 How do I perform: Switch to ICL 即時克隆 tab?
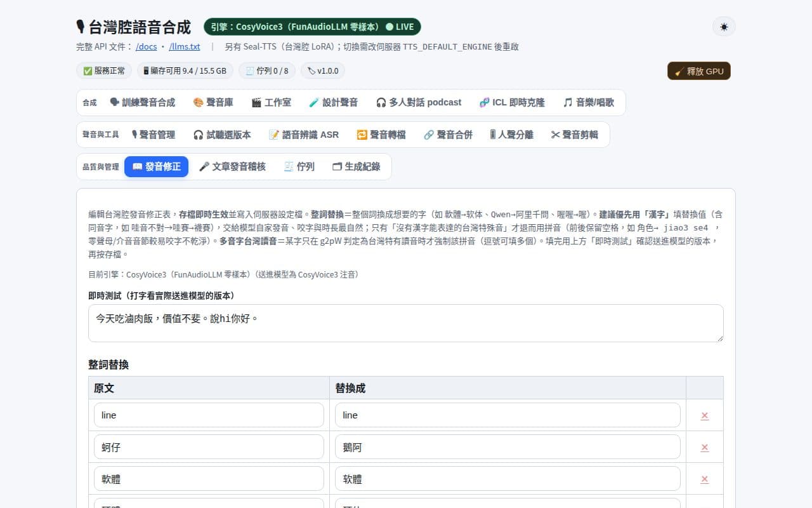512,102
